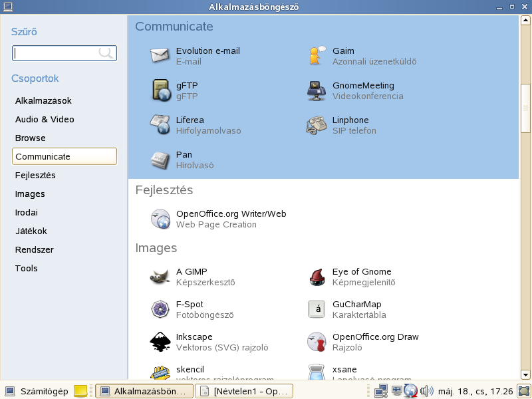
Task: Open the volume speaker tray icon
Action: tap(426, 391)
